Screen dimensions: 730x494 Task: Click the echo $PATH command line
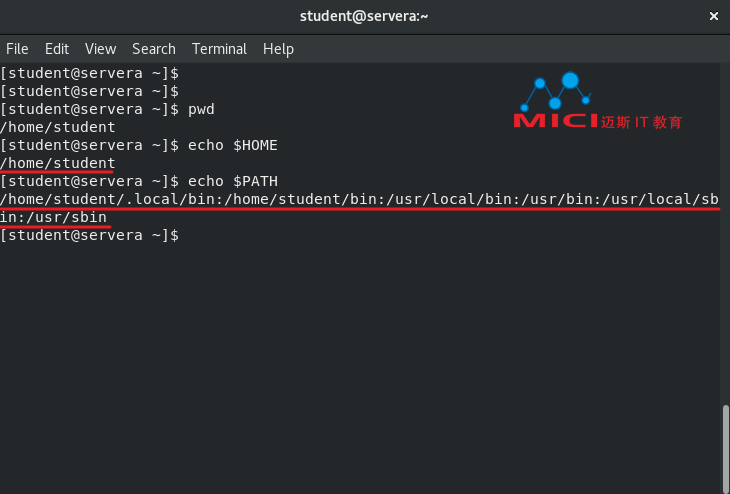pyautogui.click(x=139, y=181)
